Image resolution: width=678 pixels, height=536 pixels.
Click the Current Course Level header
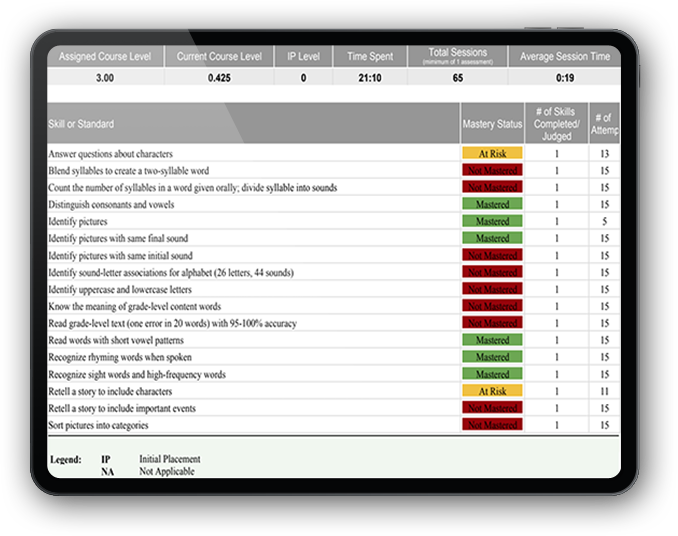coord(220,57)
